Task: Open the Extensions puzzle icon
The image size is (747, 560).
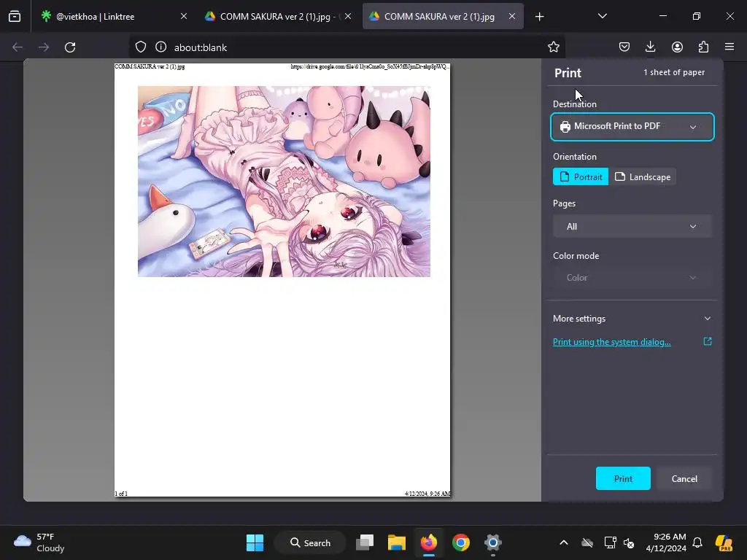Action: tap(704, 47)
